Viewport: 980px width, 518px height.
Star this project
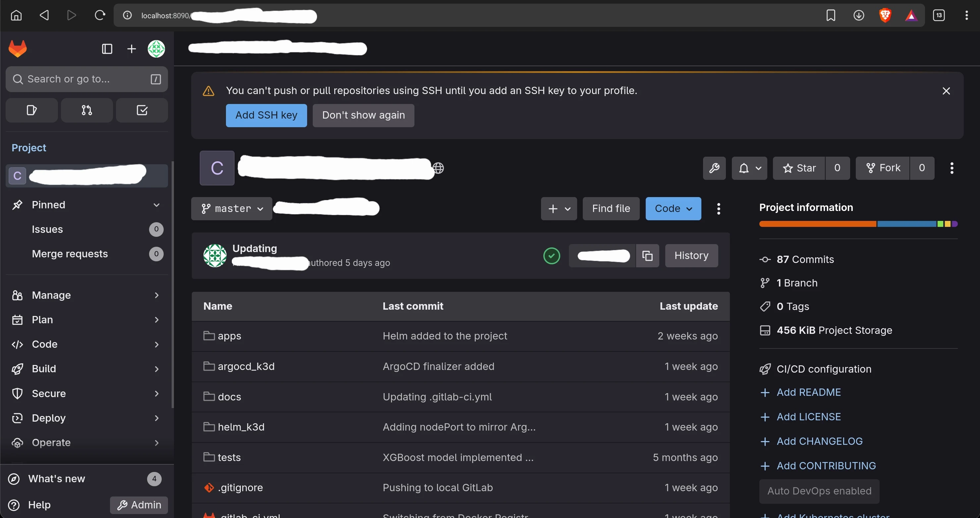coord(799,168)
